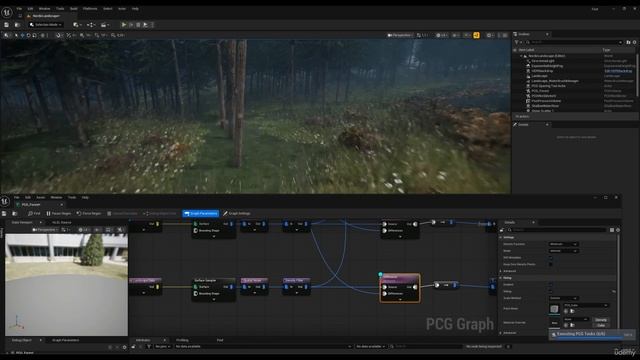
Task: Select DirectionalLight in Outliner
Action: 543,61
